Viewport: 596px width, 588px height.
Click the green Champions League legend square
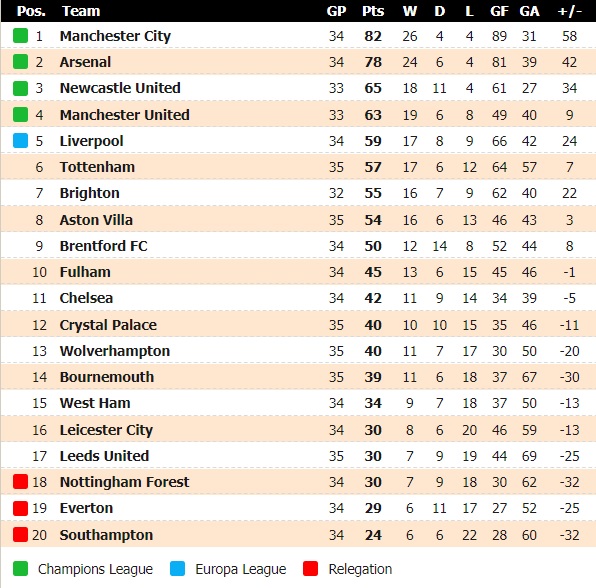(21, 569)
